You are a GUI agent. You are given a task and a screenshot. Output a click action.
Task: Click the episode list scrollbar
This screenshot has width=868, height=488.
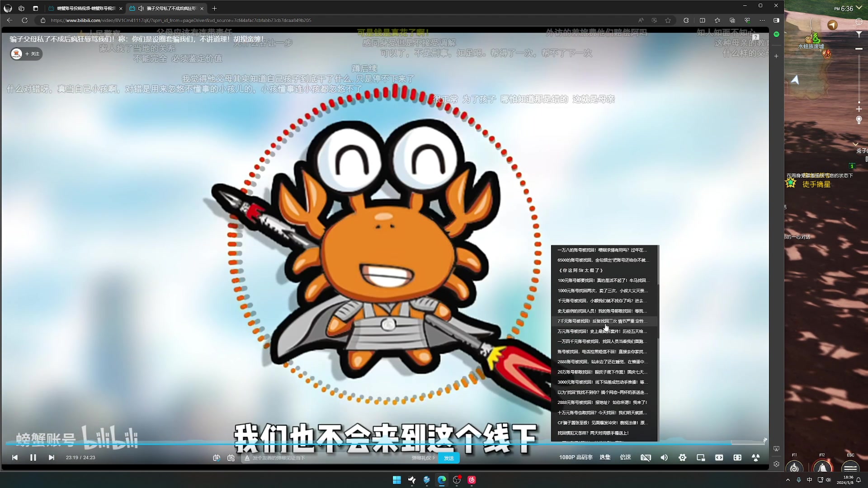click(658, 312)
